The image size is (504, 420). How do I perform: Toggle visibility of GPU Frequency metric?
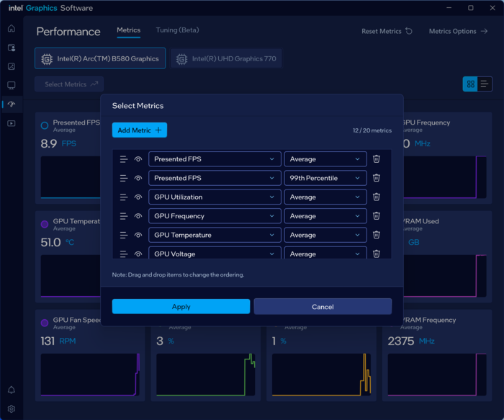[x=138, y=216]
